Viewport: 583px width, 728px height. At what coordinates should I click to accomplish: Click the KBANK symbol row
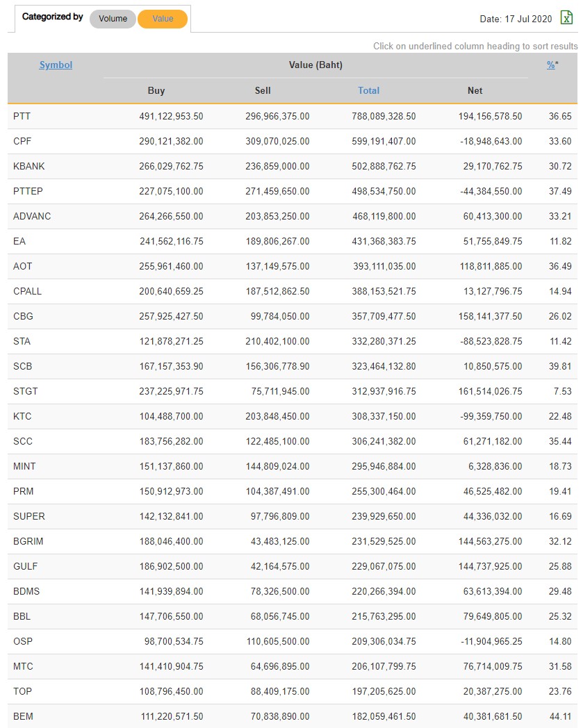pos(28,166)
